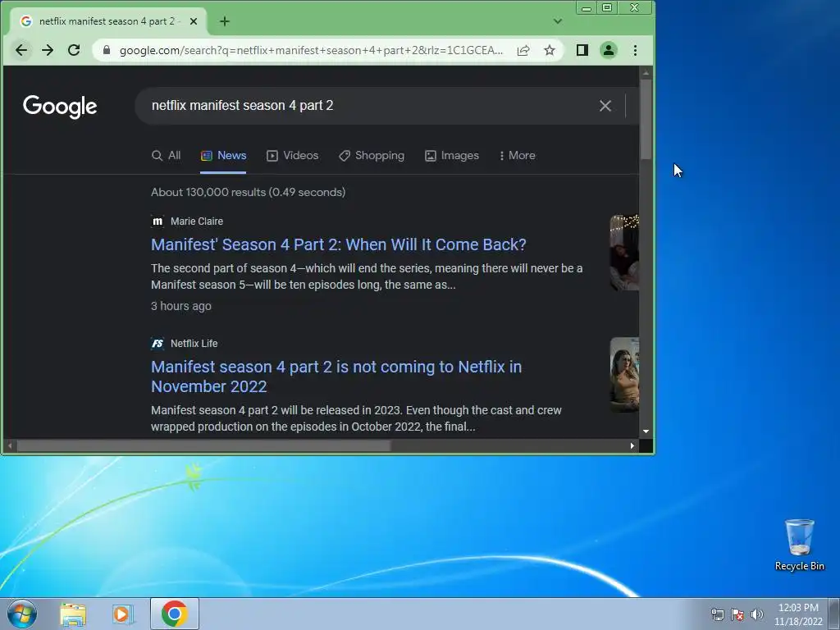Switch to the All results tab
The height and width of the screenshot is (630, 840).
(x=166, y=155)
